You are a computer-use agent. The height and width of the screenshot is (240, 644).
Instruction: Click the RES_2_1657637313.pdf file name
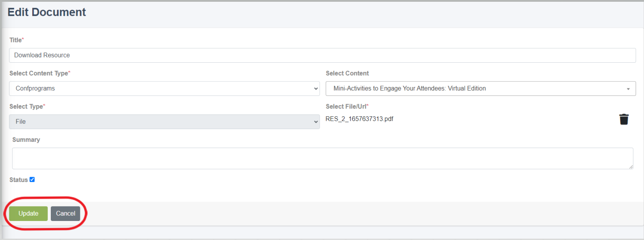[x=359, y=118]
